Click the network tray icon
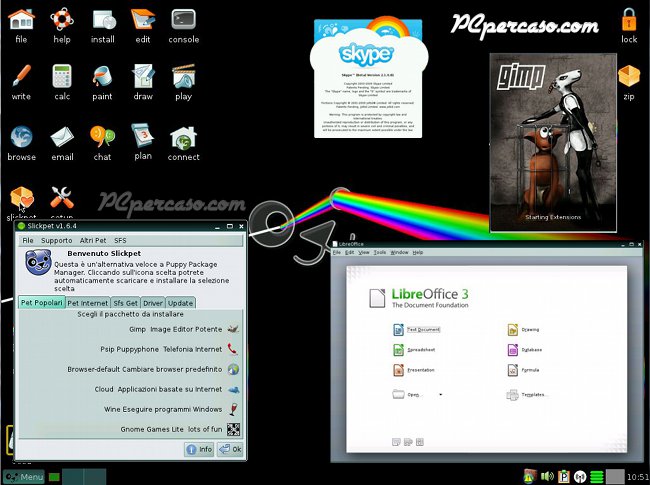The width and height of the screenshot is (650, 485). point(580,477)
